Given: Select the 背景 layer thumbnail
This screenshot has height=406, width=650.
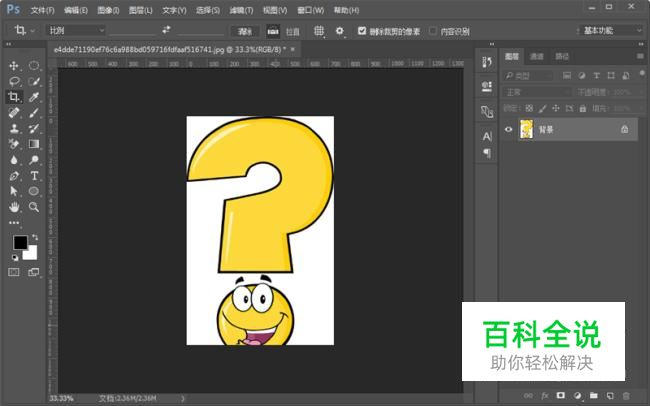Looking at the screenshot, I should 526,129.
